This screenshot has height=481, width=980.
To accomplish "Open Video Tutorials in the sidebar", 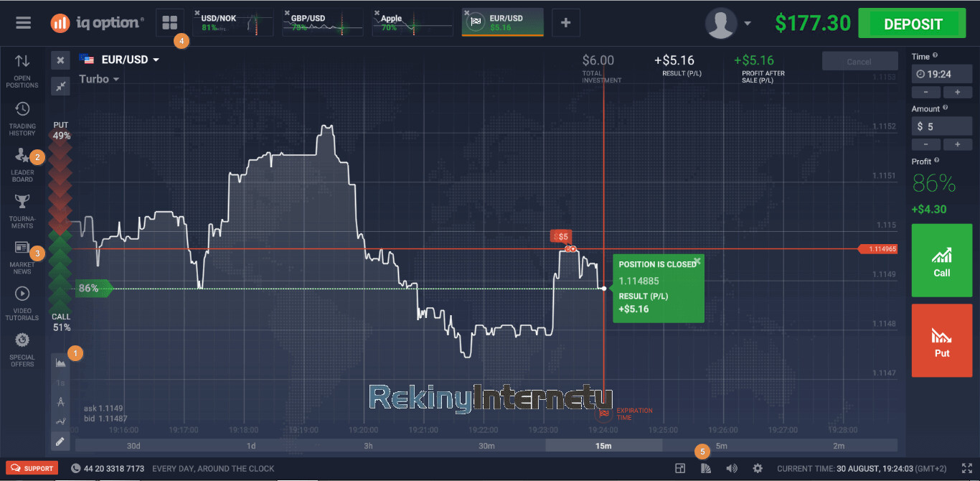I will [22, 304].
